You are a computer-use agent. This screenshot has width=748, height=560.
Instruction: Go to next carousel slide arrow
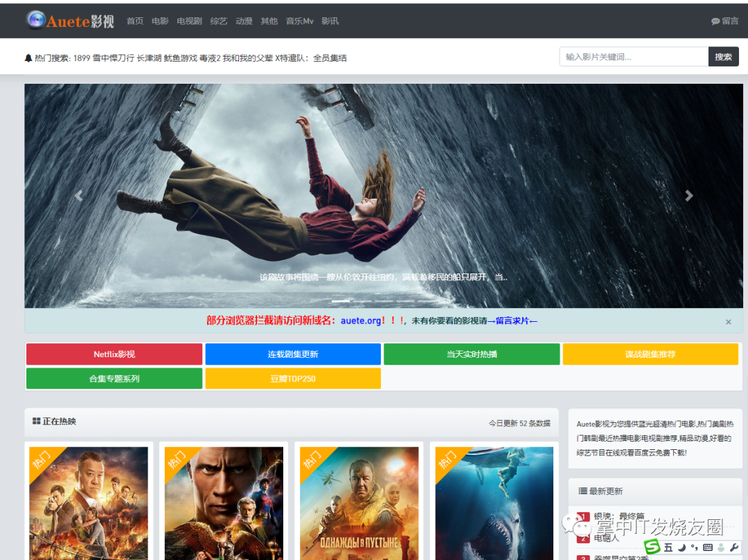[x=689, y=195]
